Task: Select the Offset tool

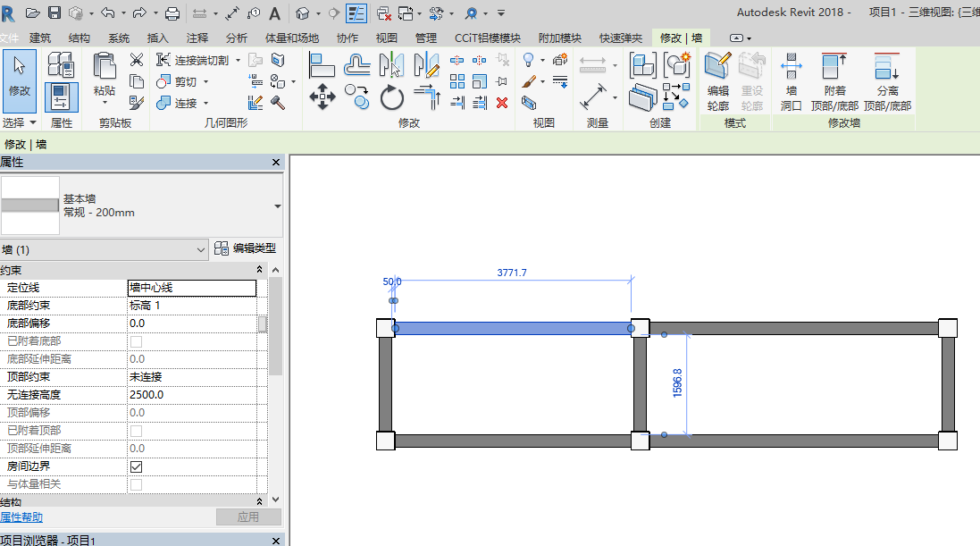Action: [356, 65]
